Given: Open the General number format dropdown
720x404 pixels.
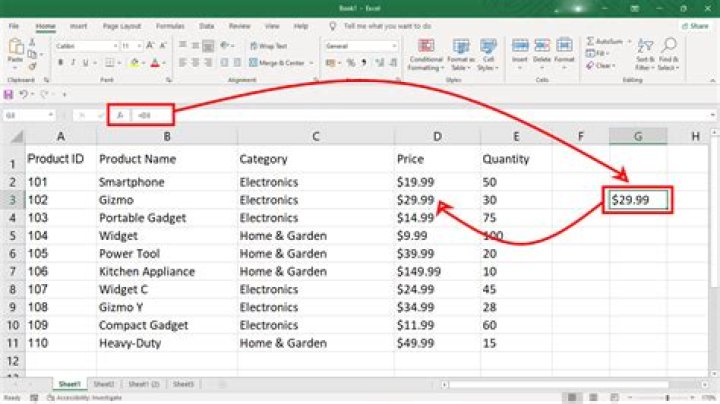Looking at the screenshot, I should (x=394, y=46).
